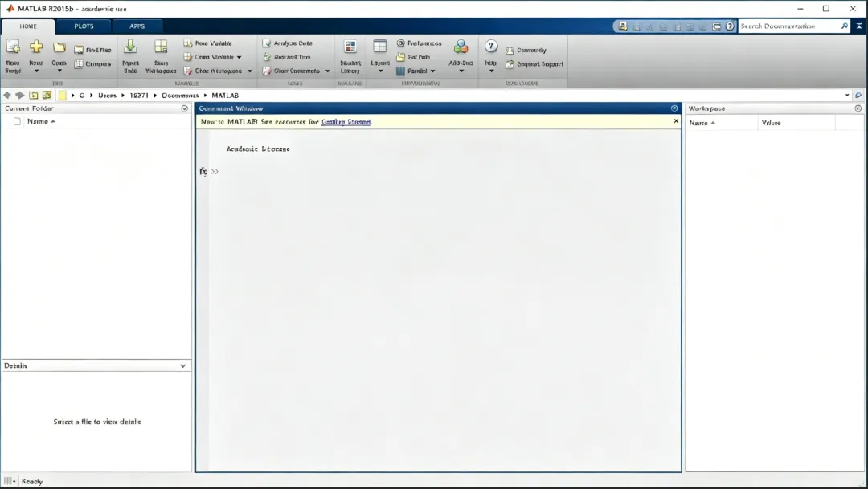Click the Open folder icon
This screenshot has width=868, height=489.
tap(59, 47)
